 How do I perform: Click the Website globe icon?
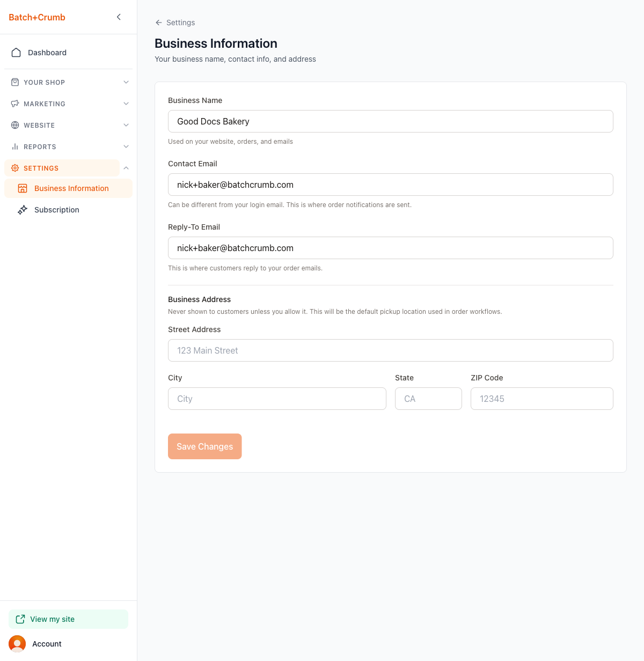(15, 125)
